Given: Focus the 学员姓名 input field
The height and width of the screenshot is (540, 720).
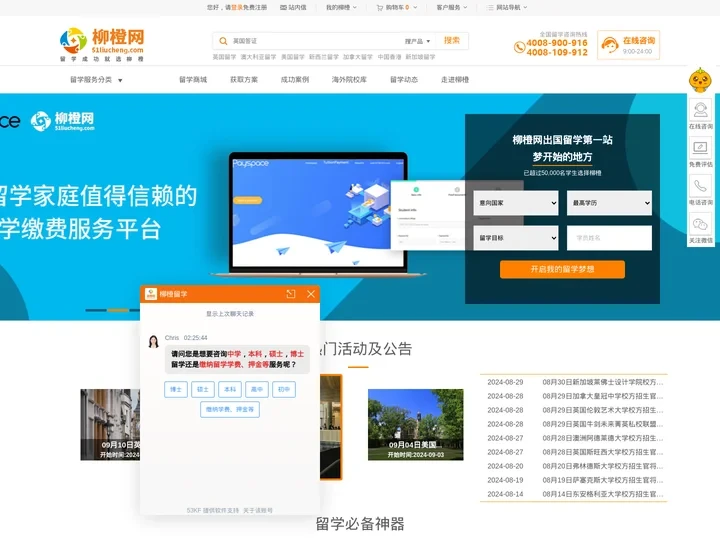Looking at the screenshot, I should (609, 238).
